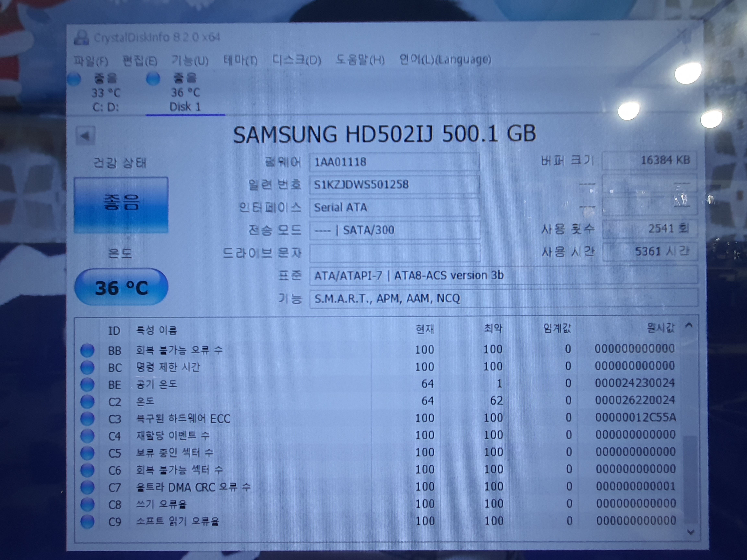Click the scroll down arrow of SMART list
Image resolution: width=747 pixels, height=560 pixels.
tap(691, 532)
